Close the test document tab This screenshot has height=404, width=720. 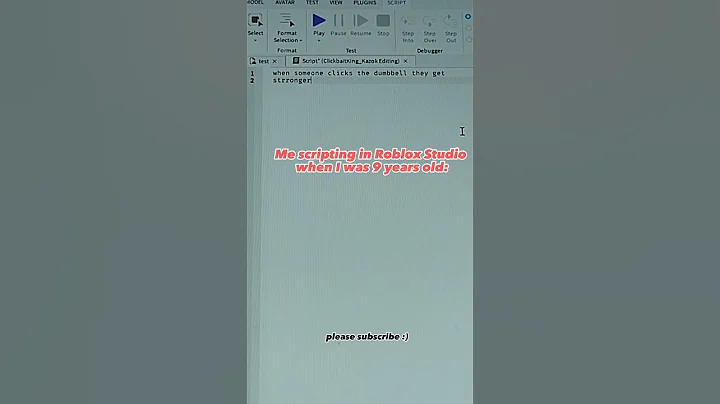tap(275, 61)
